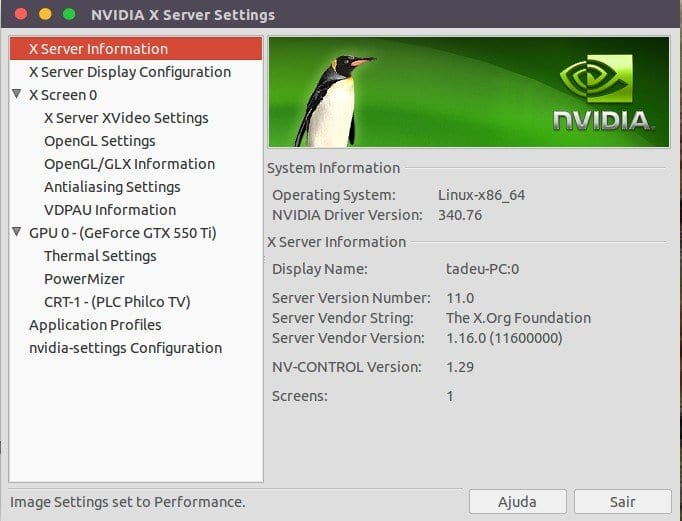View VDPAU Information page
Image resolution: width=682 pixels, height=521 pixels.
coord(110,210)
